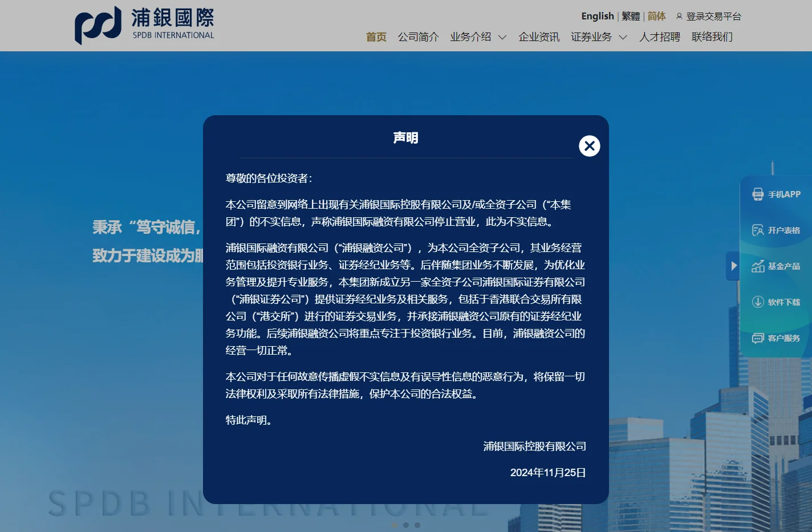Click the 尊敬的各位投资者 greeting text
The height and width of the screenshot is (532, 812).
269,178
